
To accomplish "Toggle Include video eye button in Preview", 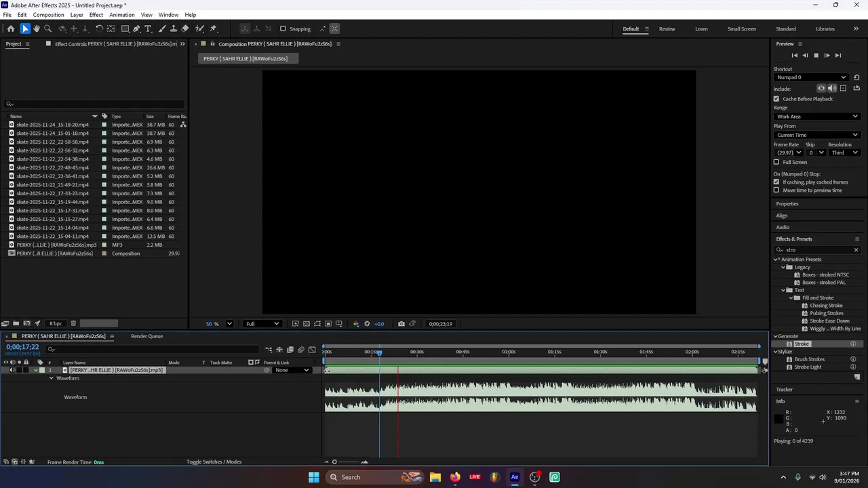I will [x=821, y=88].
